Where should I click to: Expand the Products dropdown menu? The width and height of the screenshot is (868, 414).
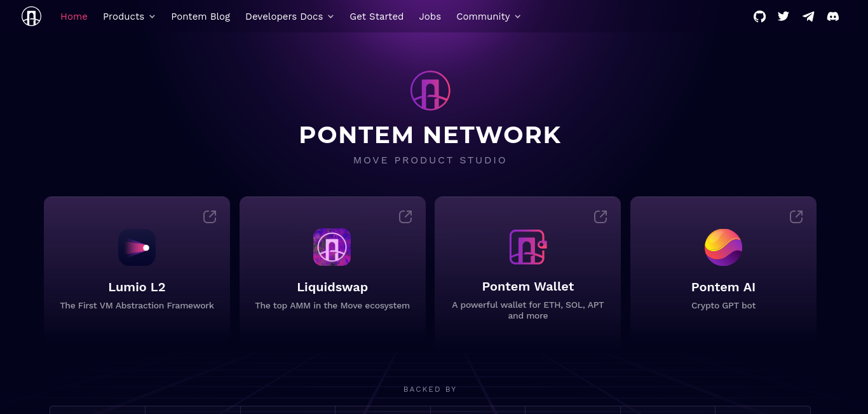point(129,17)
